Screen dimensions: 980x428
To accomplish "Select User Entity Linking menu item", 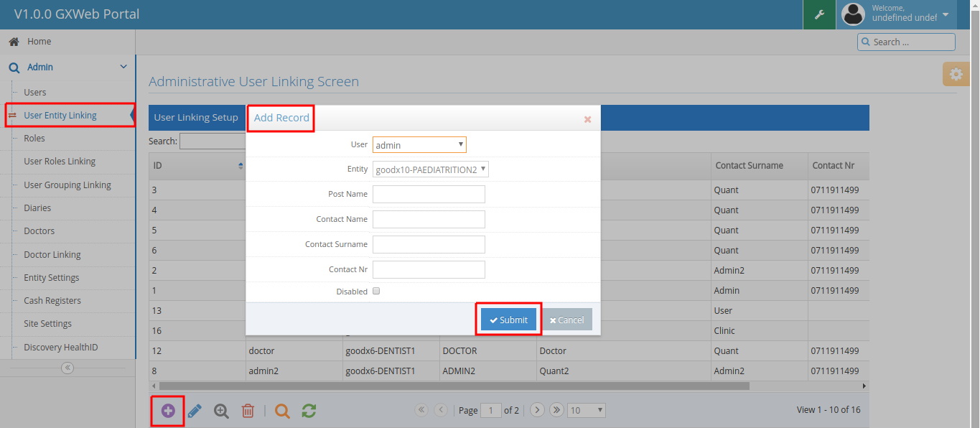I will [x=60, y=115].
